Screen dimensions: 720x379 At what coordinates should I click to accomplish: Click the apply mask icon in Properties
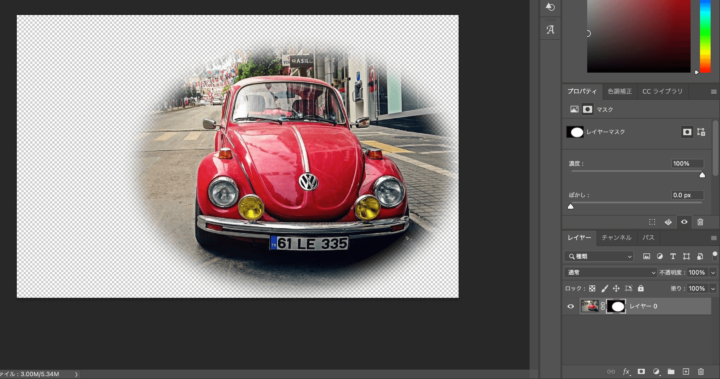pos(668,222)
